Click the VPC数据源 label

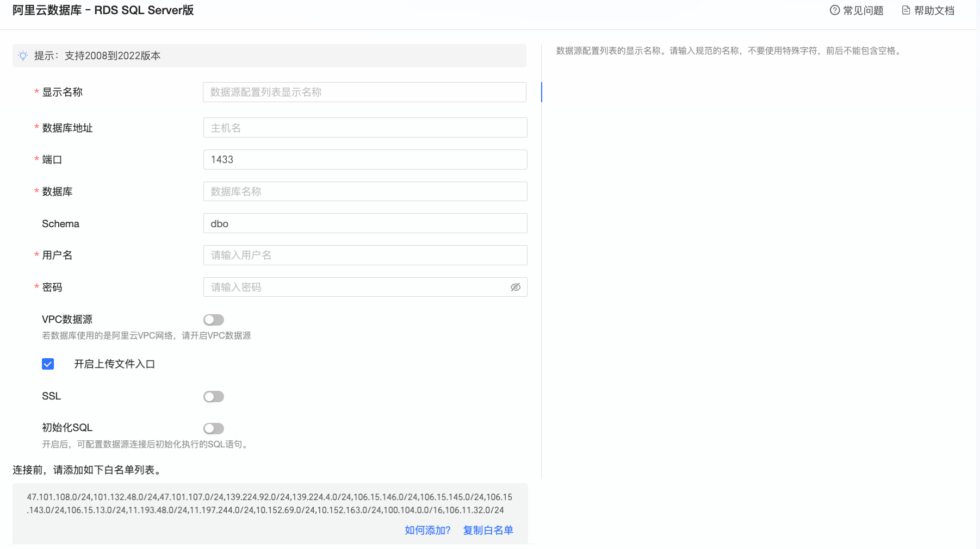[67, 319]
